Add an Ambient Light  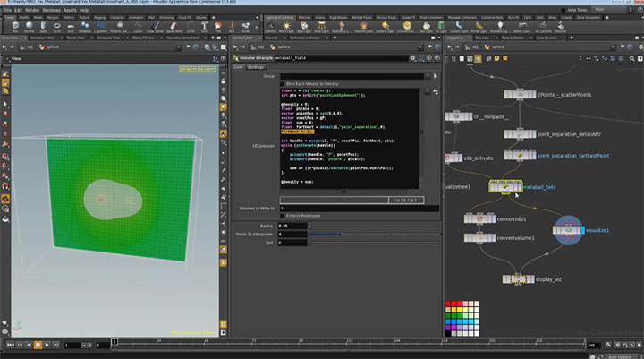500,27
